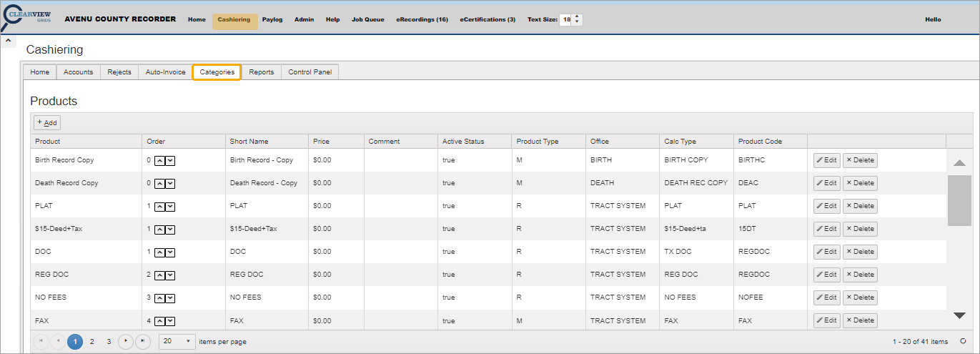Refresh the products grid

tap(963, 342)
